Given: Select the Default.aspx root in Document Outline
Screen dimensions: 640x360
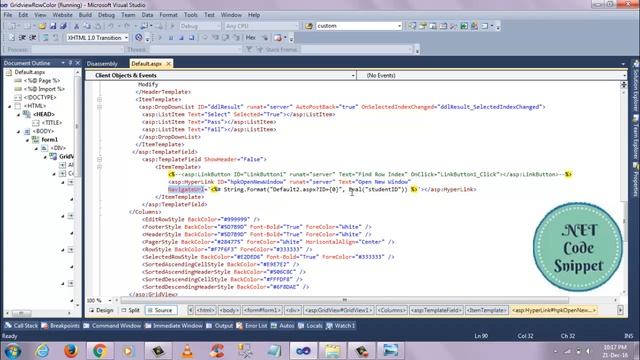Looking at the screenshot, I should 29,72.
